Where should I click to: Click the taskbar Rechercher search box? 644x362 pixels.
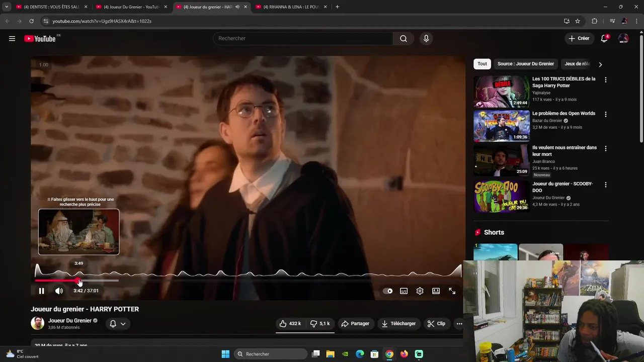271,354
